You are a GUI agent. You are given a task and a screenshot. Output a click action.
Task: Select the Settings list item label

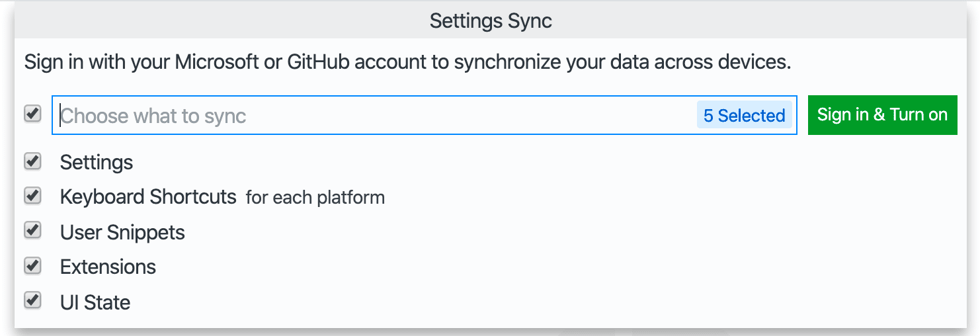click(x=97, y=163)
